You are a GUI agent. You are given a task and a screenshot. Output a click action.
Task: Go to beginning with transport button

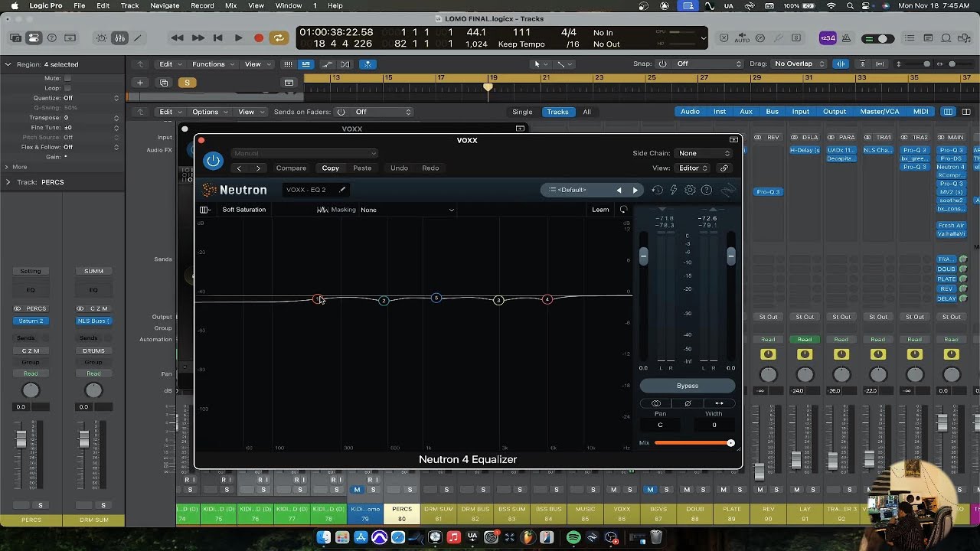click(218, 37)
